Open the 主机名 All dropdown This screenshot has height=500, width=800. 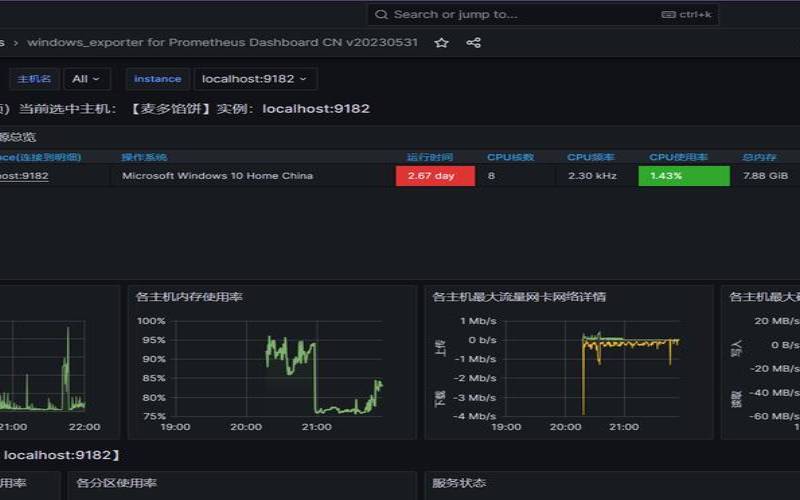87,79
